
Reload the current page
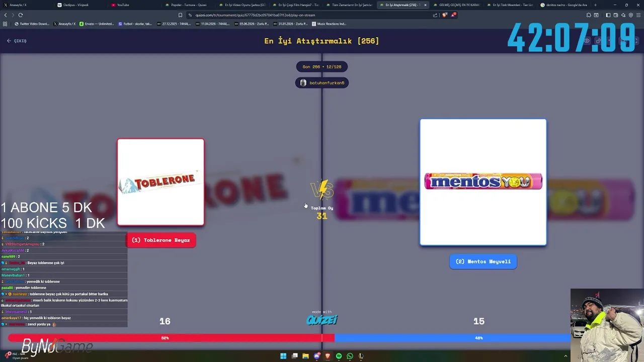click(21, 15)
